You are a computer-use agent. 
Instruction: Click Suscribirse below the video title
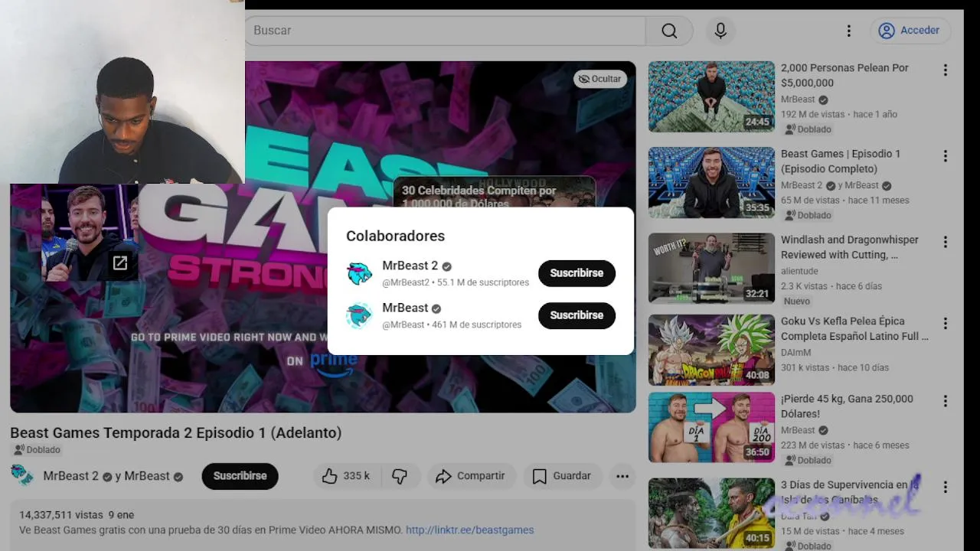click(x=240, y=476)
